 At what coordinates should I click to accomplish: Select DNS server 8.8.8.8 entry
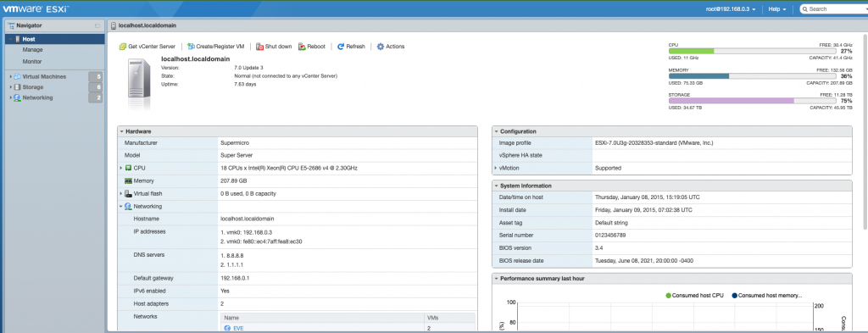click(x=232, y=256)
